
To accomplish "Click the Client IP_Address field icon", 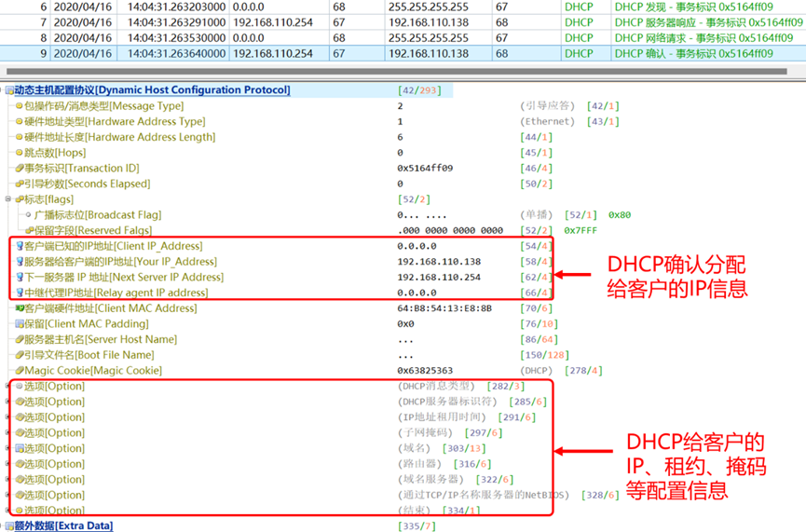I will (x=20, y=246).
